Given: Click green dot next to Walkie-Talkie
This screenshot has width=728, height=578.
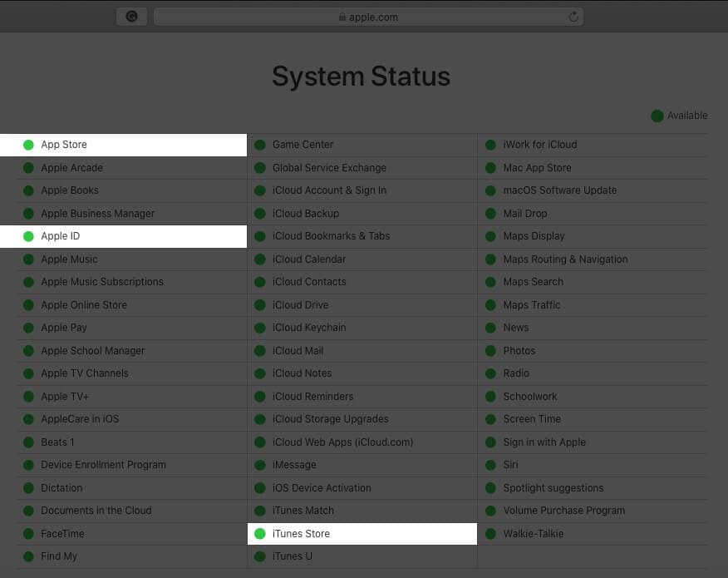Looking at the screenshot, I should tap(491, 534).
